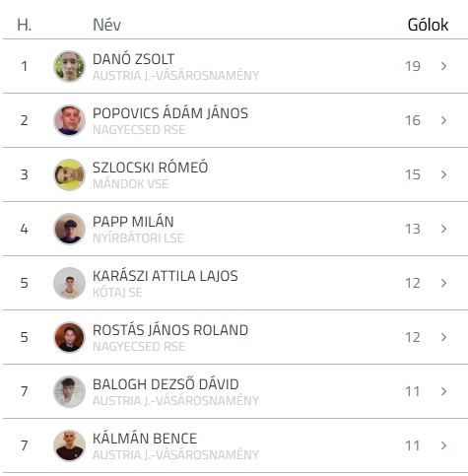Image resolution: width=468 pixels, height=476 pixels.
Task: Expand Danó Zsolt's row chevron
Action: (443, 66)
